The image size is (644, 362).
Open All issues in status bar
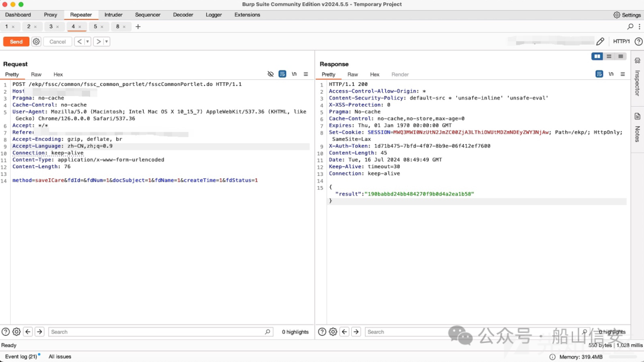click(x=60, y=357)
